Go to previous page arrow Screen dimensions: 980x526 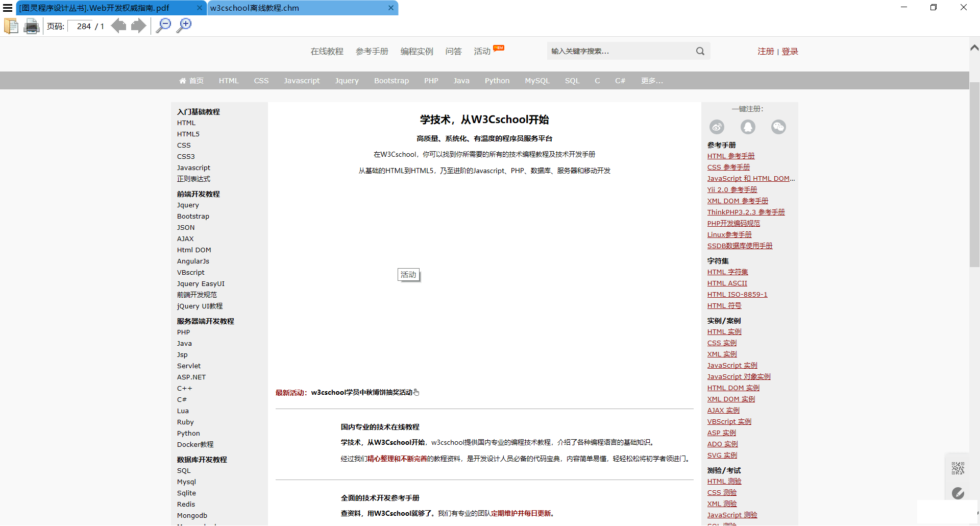118,26
